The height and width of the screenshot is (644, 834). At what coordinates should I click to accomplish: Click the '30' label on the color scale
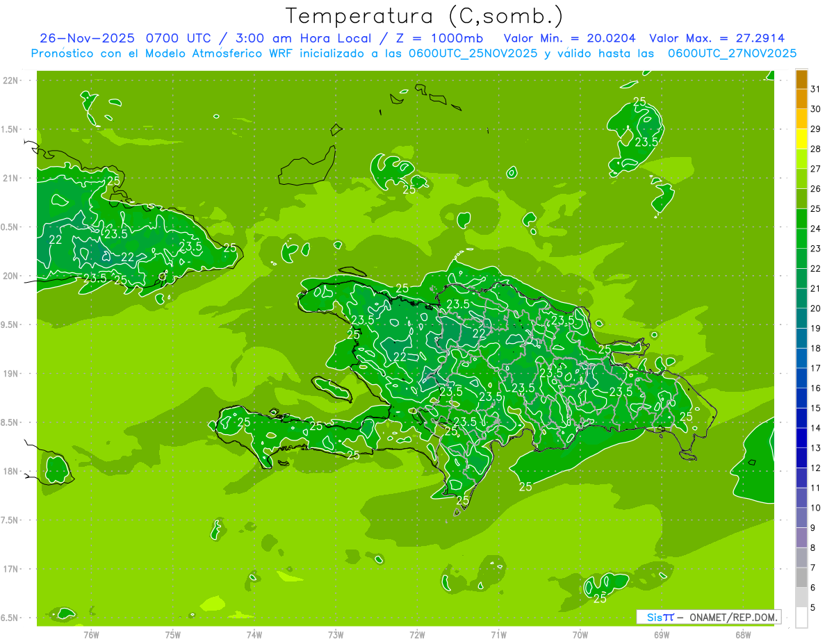pyautogui.click(x=816, y=109)
